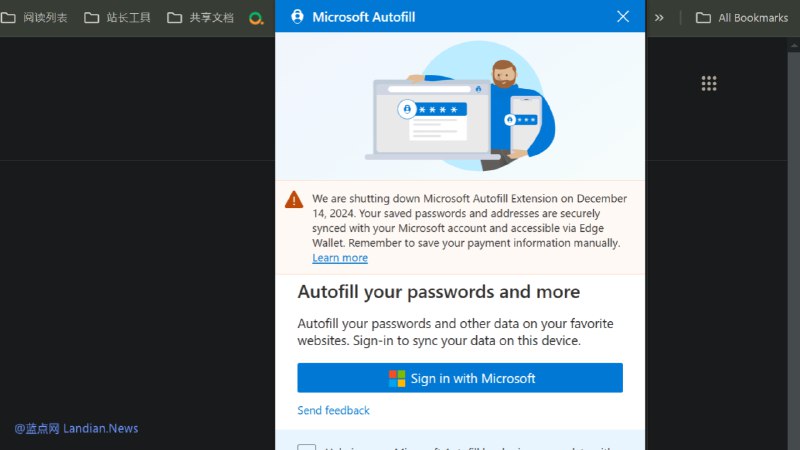
Task: Click the Autofill illustration of man with laptop
Action: [x=460, y=106]
